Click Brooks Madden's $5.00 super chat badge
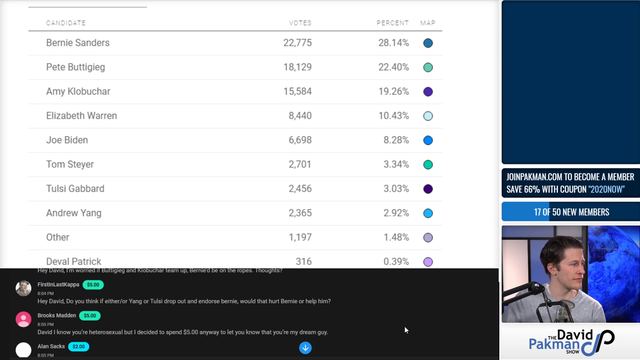Viewport: 640px width, 360px height. pyautogui.click(x=90, y=316)
